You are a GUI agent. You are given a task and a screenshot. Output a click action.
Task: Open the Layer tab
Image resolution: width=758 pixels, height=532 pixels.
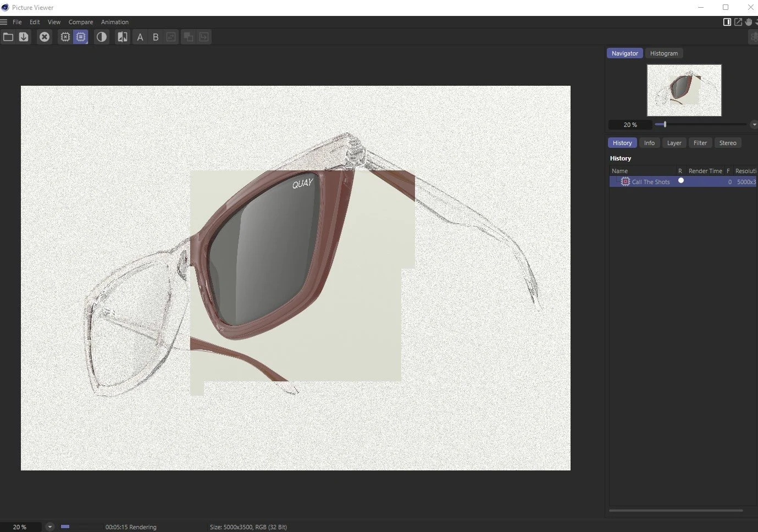(x=674, y=143)
